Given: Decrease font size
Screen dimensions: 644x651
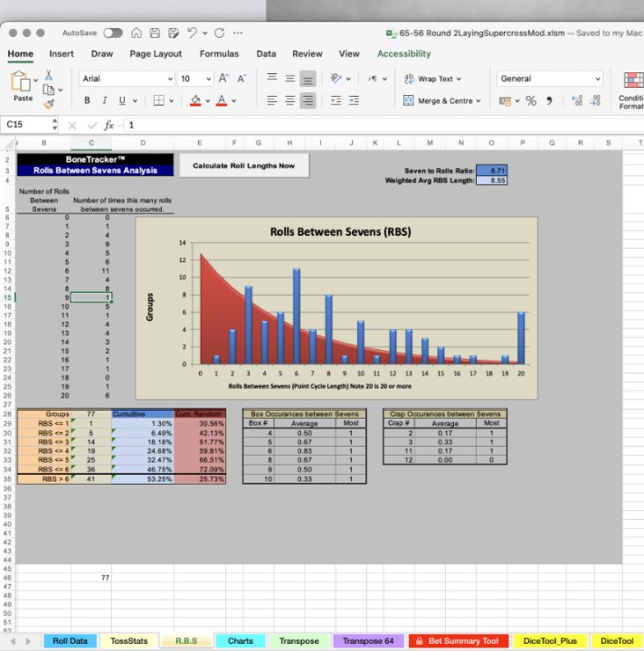Looking at the screenshot, I should [x=241, y=79].
